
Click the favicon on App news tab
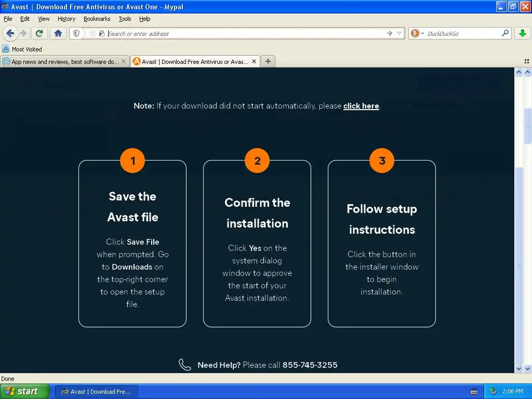click(x=6, y=61)
